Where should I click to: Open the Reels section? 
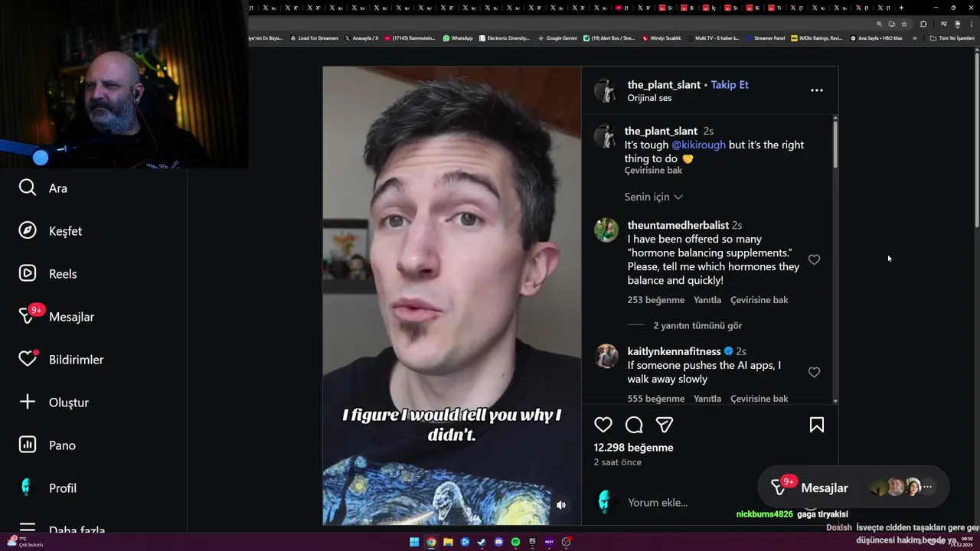coord(47,273)
